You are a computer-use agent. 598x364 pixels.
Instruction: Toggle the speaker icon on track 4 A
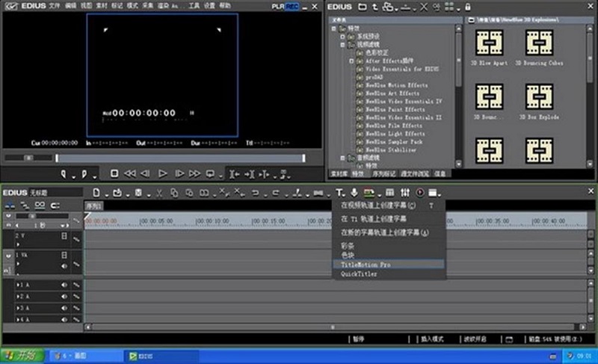[x=64, y=318]
